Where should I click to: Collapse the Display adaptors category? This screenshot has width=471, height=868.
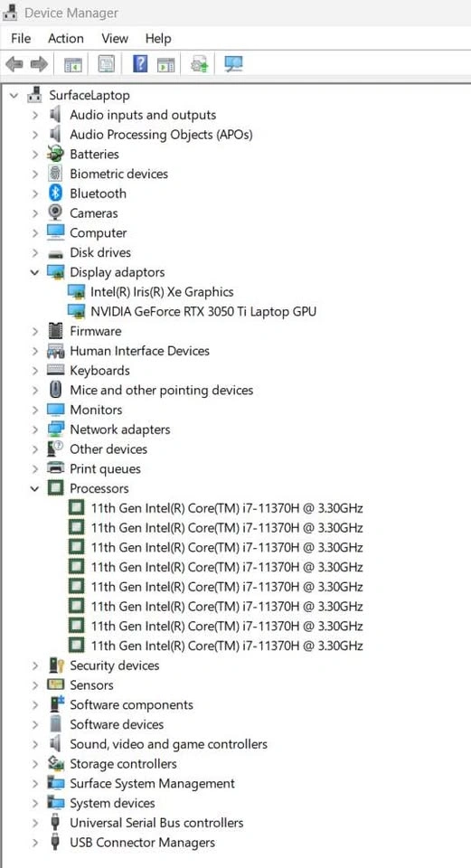[x=35, y=272]
